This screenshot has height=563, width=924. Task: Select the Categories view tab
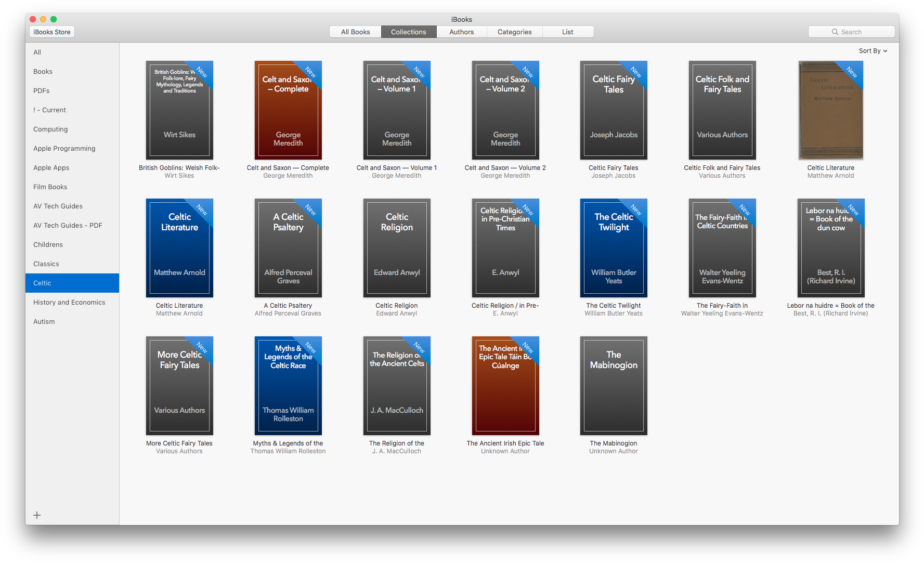[x=514, y=32]
